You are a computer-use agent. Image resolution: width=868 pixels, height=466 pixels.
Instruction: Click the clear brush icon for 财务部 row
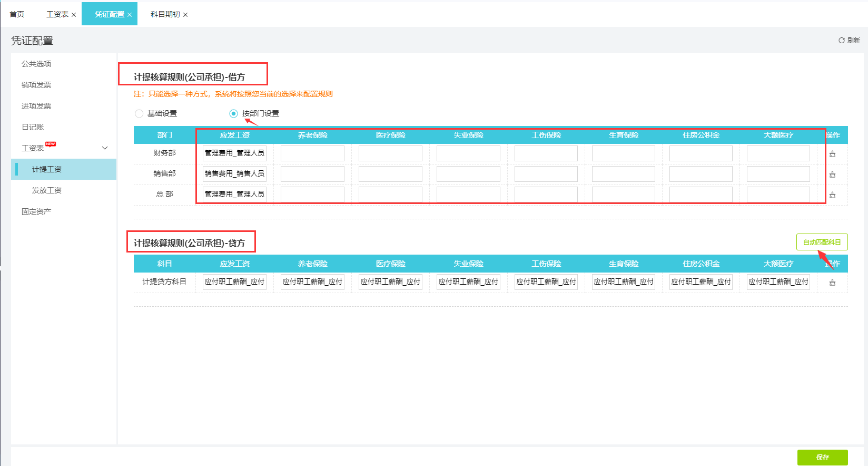click(832, 154)
